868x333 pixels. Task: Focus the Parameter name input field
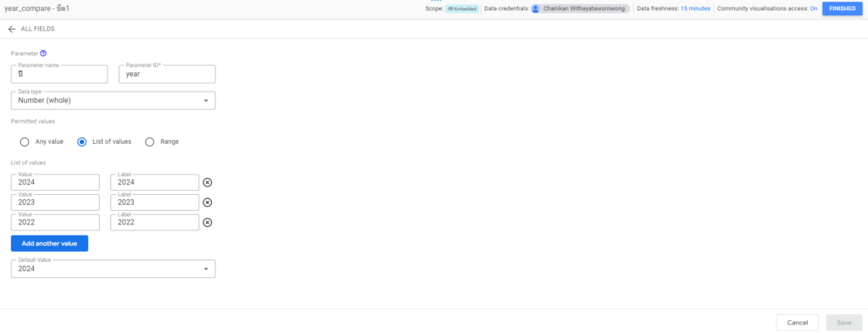59,74
